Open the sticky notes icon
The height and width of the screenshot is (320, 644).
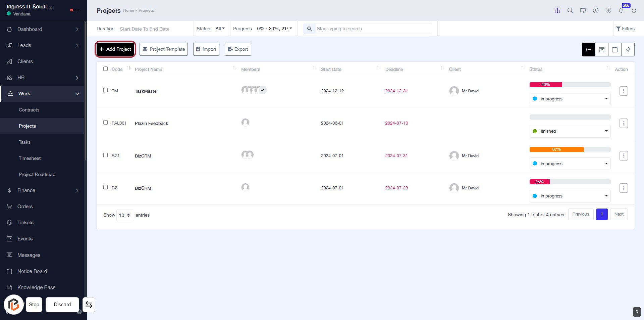583,10
